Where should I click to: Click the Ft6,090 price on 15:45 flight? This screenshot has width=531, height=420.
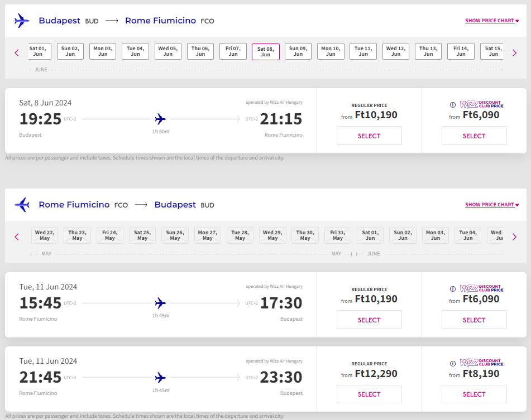point(481,299)
